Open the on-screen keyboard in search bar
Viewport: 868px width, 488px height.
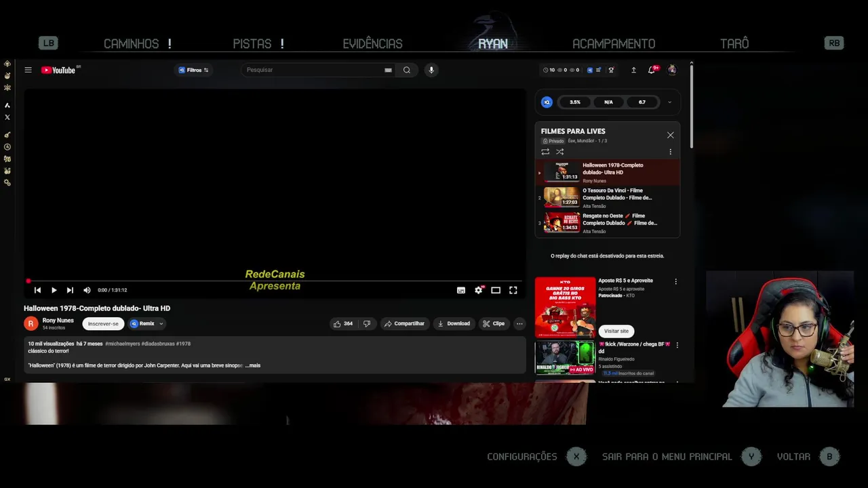pyautogui.click(x=388, y=70)
